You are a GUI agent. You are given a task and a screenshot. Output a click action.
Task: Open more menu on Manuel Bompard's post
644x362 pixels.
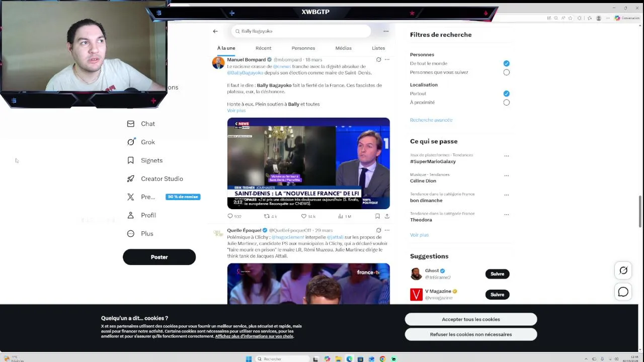[387, 60]
